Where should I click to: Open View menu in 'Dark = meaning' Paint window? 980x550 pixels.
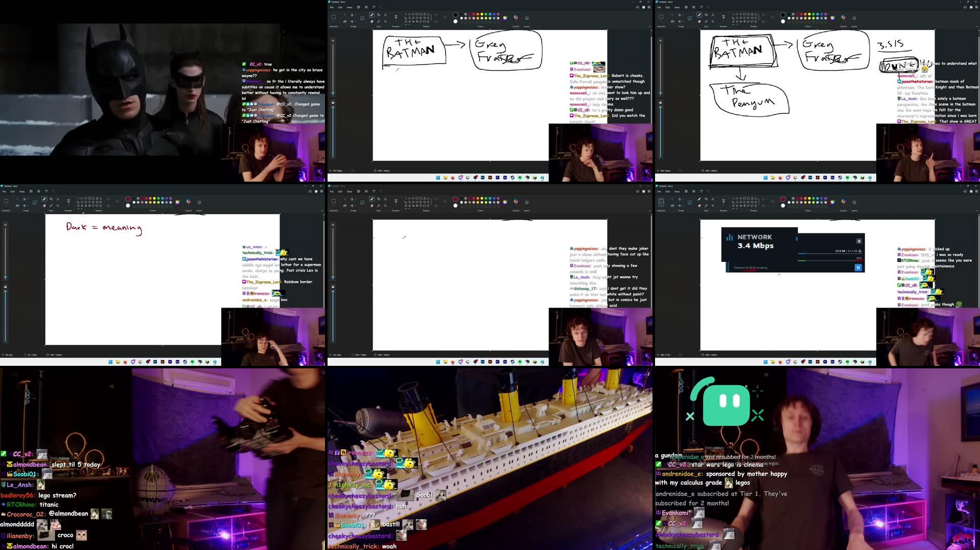click(x=22, y=191)
